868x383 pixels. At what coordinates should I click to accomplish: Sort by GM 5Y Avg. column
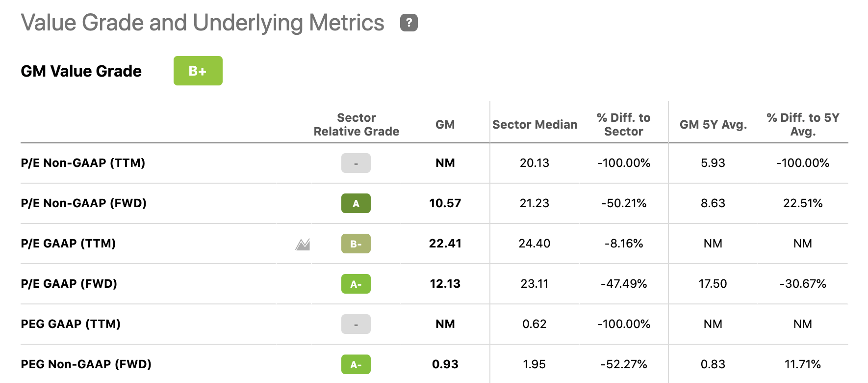point(712,124)
